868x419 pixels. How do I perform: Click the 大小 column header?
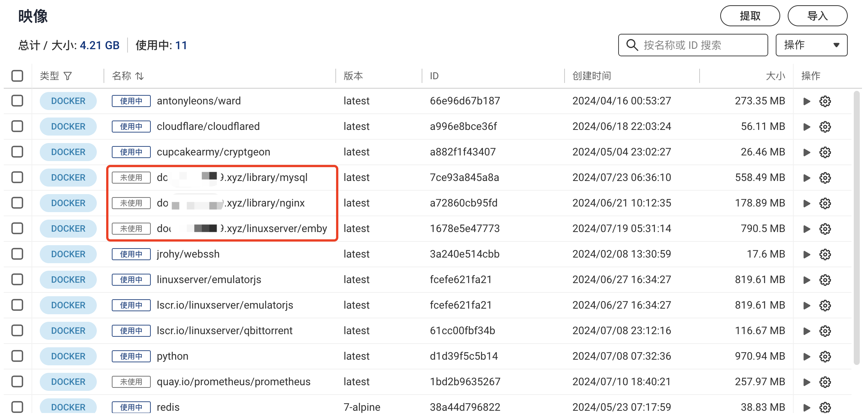tap(775, 76)
